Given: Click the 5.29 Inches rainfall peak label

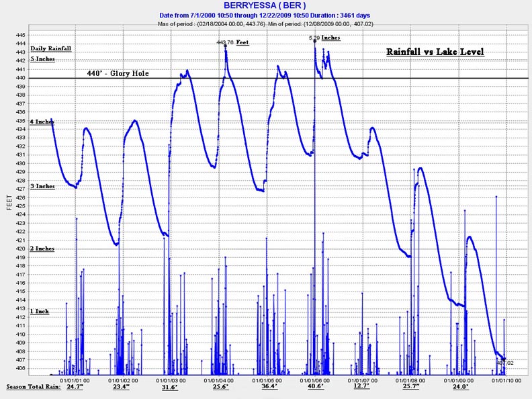Looking at the screenshot, I should click(x=324, y=38).
